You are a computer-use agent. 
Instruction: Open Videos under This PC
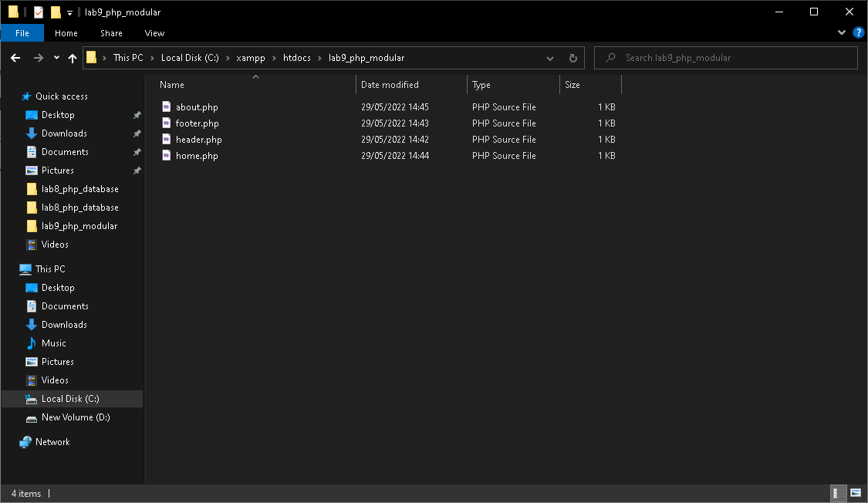pyautogui.click(x=55, y=380)
